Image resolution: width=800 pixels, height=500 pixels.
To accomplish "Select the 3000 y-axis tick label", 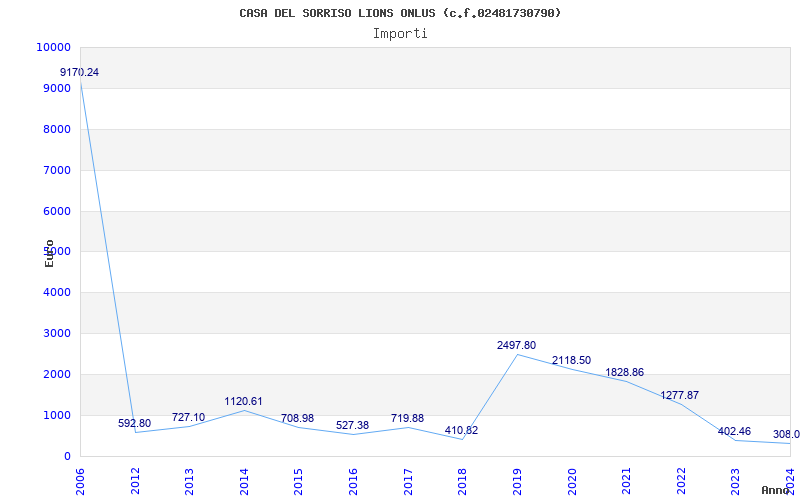I will pos(57,334).
